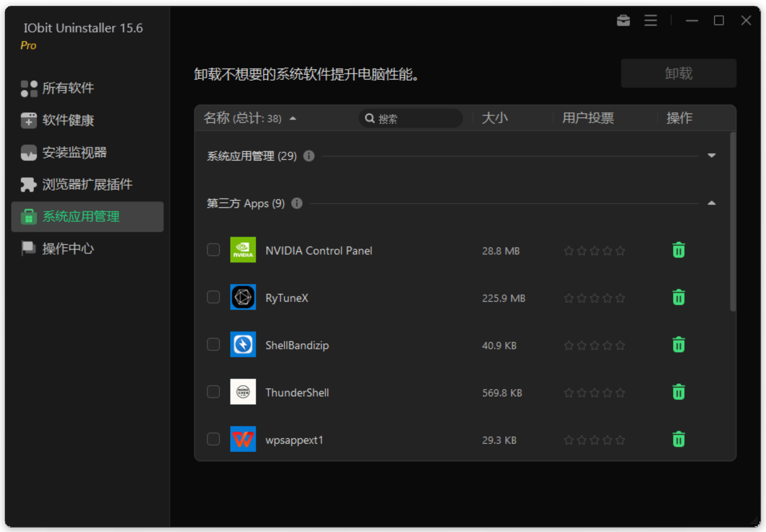Select the RyTuneX checkbox
Screen dimensions: 766x532
pos(213,297)
